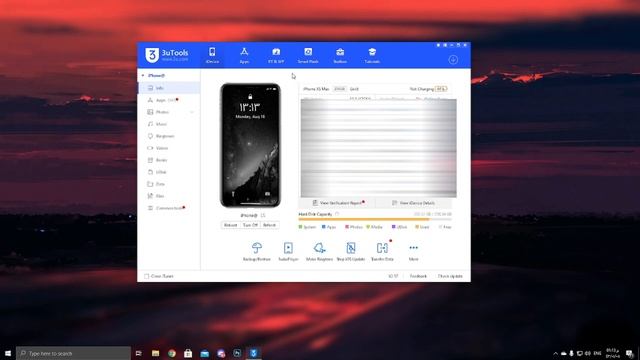
Task: Click the Reboot button
Action: click(230, 225)
